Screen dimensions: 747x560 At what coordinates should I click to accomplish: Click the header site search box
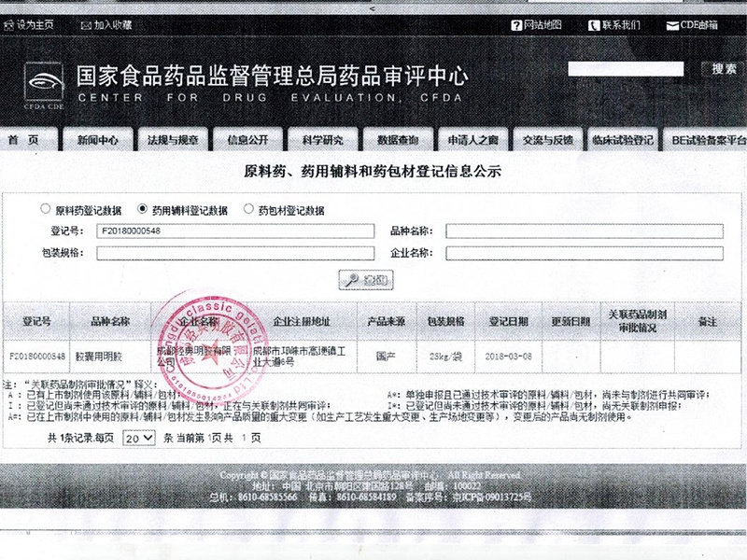pos(626,69)
